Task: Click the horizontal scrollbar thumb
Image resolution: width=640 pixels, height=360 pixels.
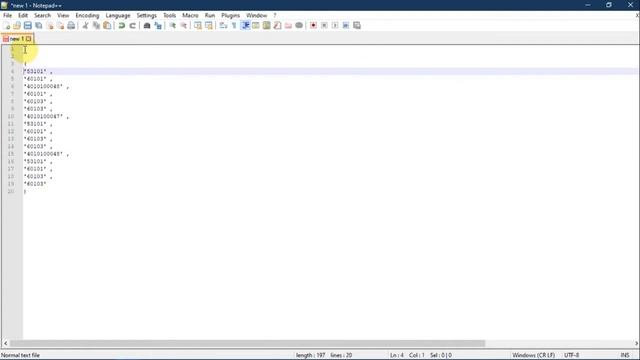Action: pos(248,344)
